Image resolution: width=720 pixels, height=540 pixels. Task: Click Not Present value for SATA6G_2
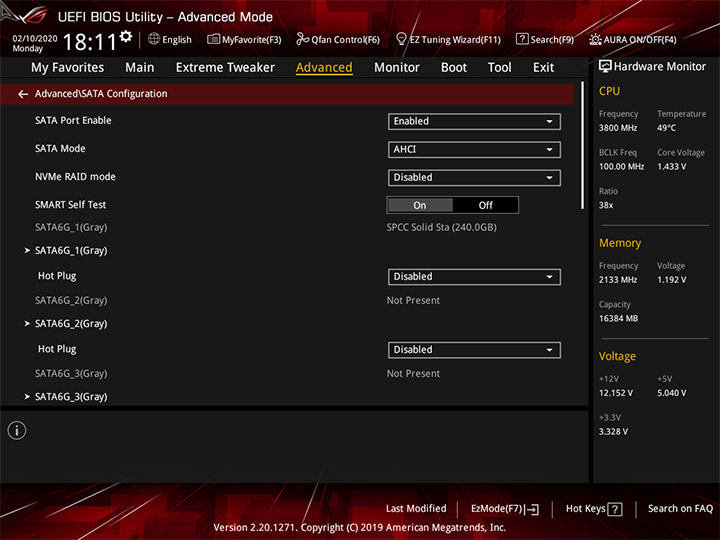tap(413, 300)
